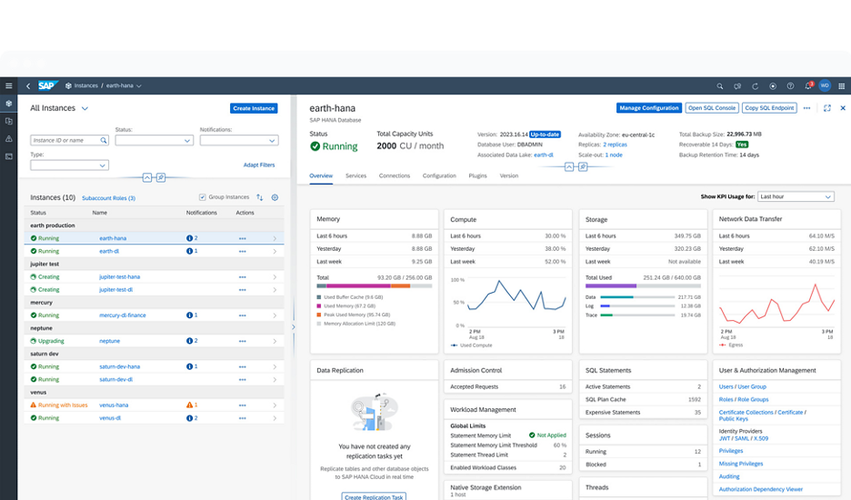
Task: Switch to the Connections tab
Action: click(x=395, y=176)
